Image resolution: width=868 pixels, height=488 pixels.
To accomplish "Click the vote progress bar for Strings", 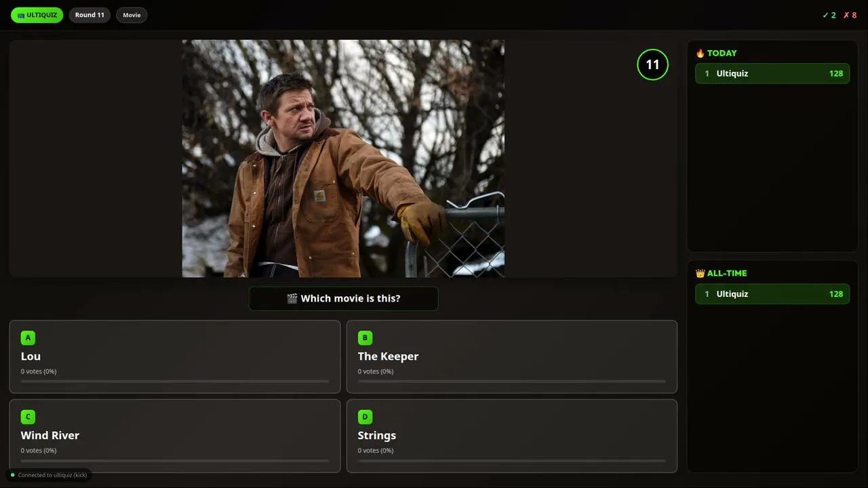I will tap(512, 461).
